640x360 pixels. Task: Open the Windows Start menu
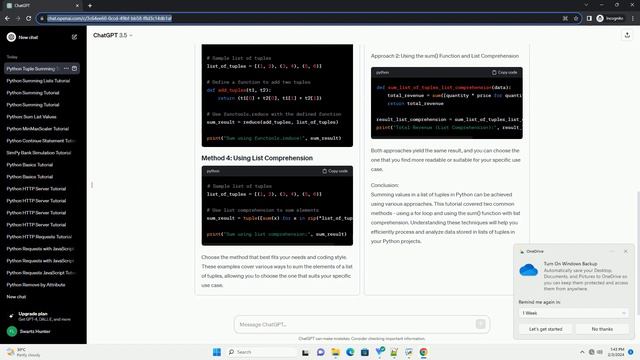(x=217, y=352)
